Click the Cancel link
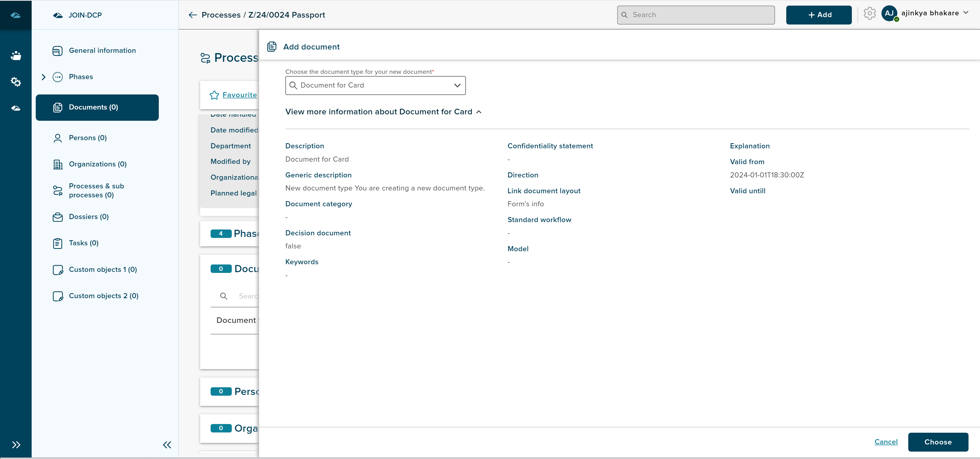980x459 pixels. pos(886,441)
